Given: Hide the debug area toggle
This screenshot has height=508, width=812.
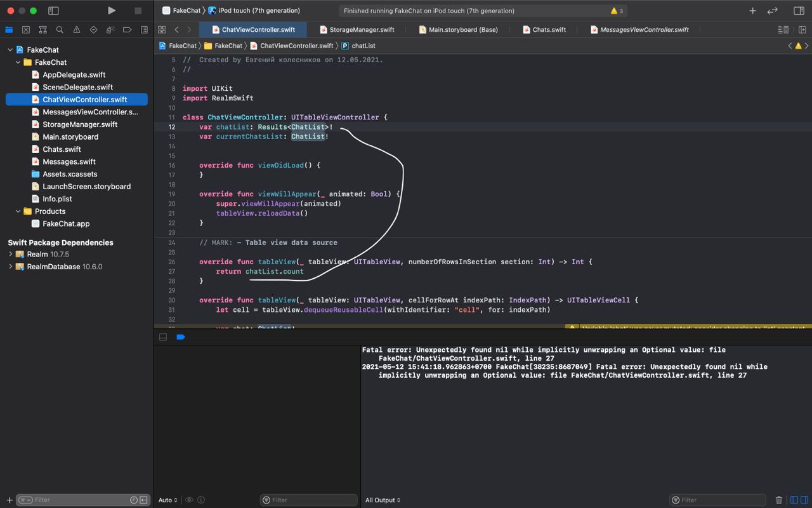Looking at the screenshot, I should (163, 337).
